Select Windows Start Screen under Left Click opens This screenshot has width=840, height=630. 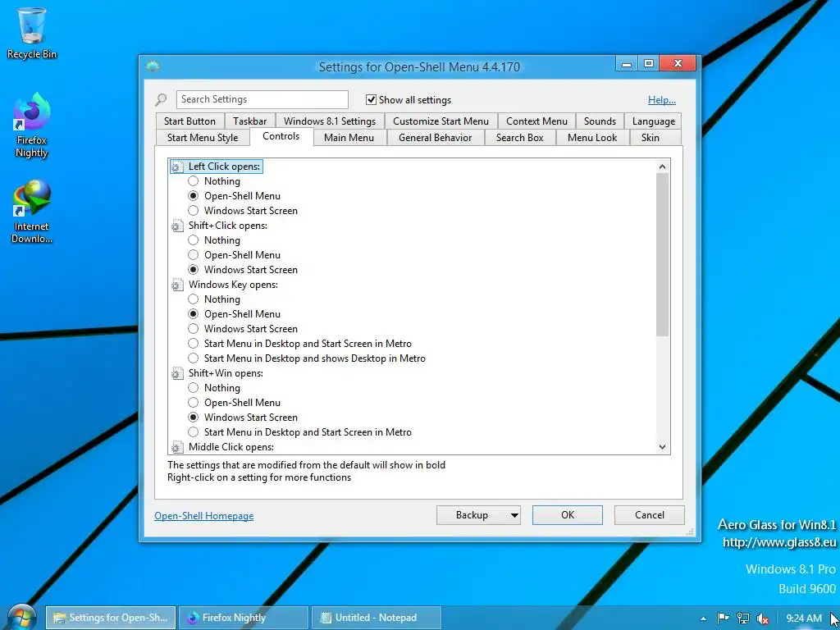(x=193, y=211)
